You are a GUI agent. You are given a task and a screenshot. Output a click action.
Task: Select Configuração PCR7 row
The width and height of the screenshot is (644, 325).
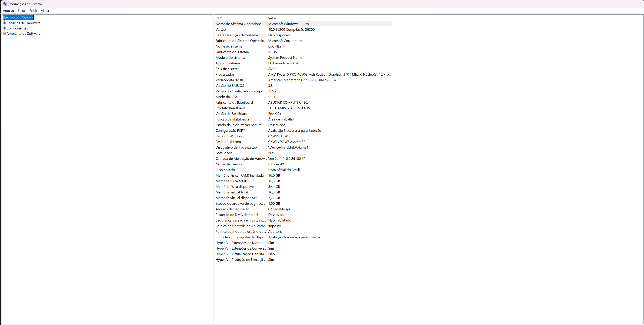pos(303,130)
